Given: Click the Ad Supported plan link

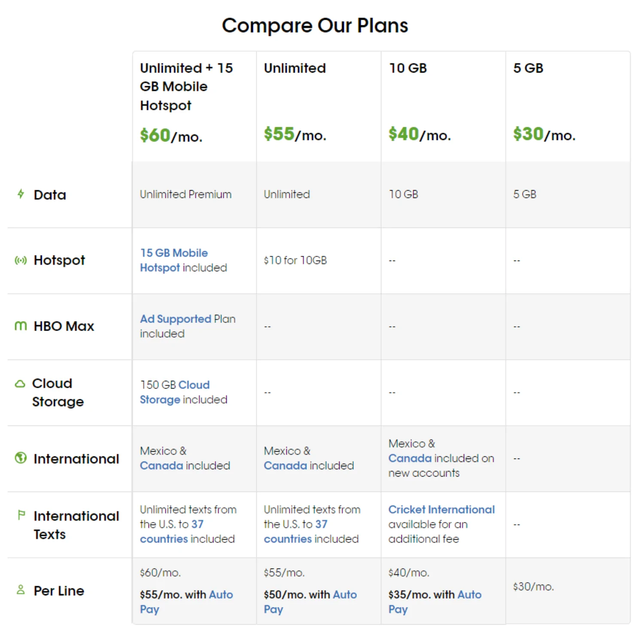Looking at the screenshot, I should tap(175, 319).
